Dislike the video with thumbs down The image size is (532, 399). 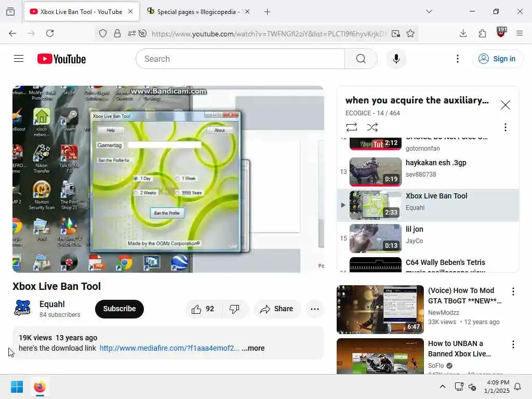[234, 309]
